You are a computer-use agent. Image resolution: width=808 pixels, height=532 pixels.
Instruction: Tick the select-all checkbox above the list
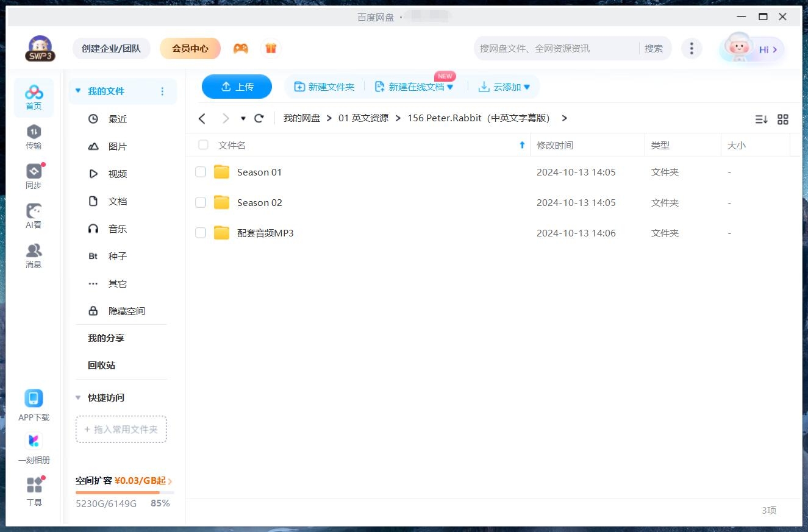coord(202,145)
